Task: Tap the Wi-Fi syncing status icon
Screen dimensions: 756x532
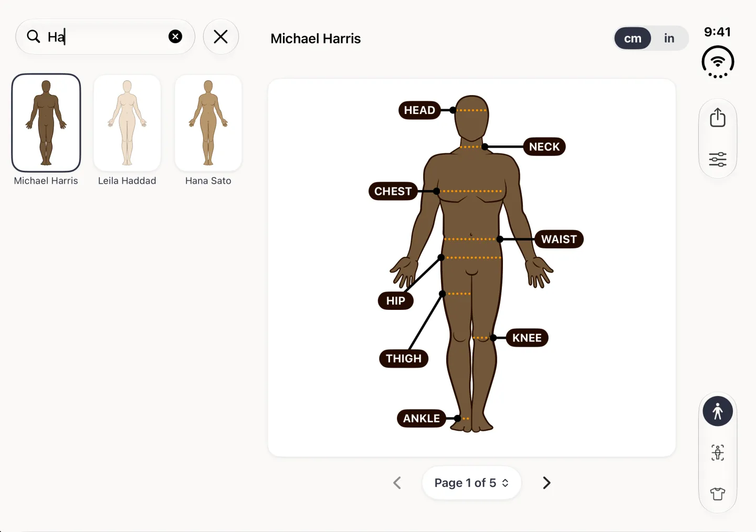Action: (x=718, y=62)
